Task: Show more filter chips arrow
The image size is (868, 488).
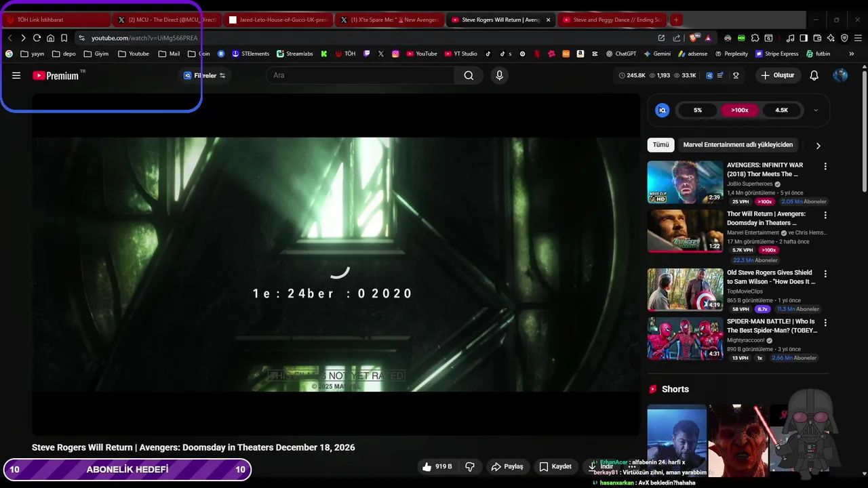Action: (x=818, y=145)
